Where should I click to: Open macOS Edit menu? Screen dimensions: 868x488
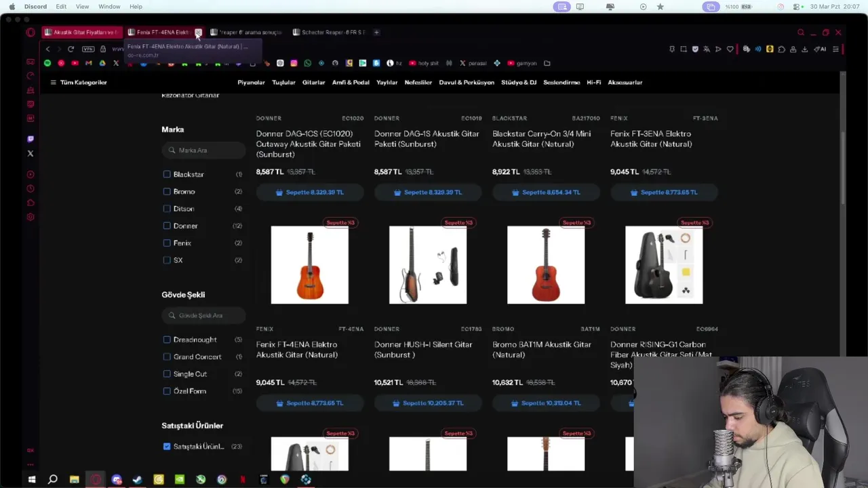click(x=61, y=7)
